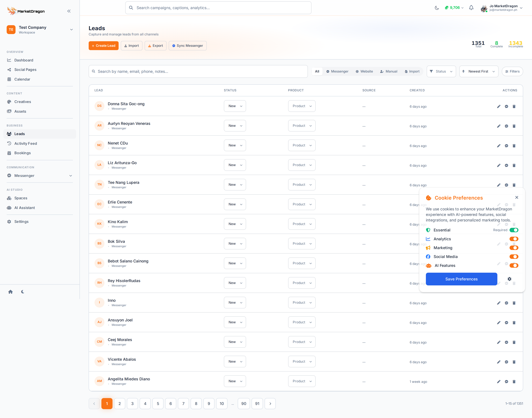Open Messenger chat for Ansuyon Joel
Screen dimensions: 532x418
(506, 322)
